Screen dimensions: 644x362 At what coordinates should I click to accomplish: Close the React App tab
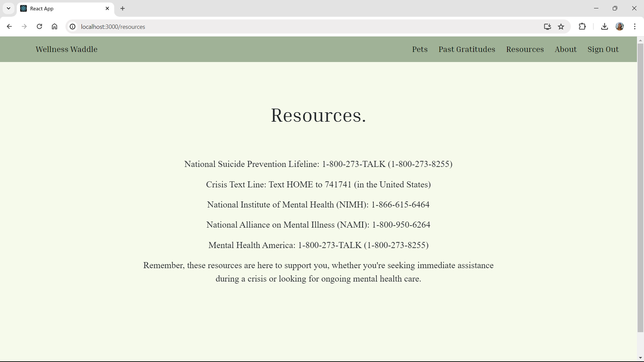click(x=107, y=8)
